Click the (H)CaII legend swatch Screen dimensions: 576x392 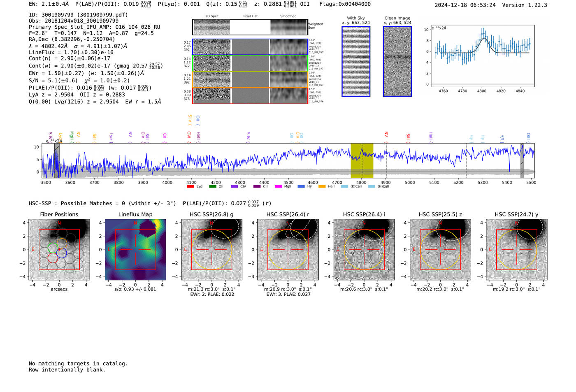372,186
